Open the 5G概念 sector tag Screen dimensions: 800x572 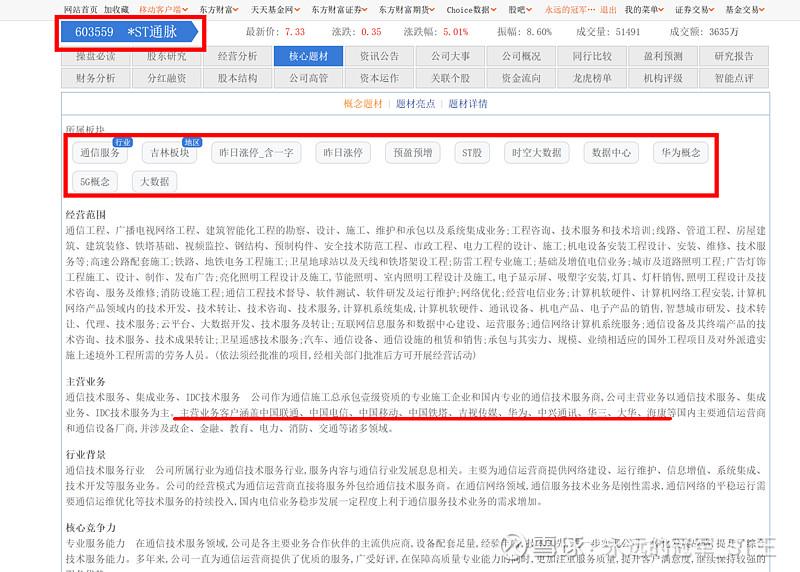pyautogui.click(x=95, y=182)
